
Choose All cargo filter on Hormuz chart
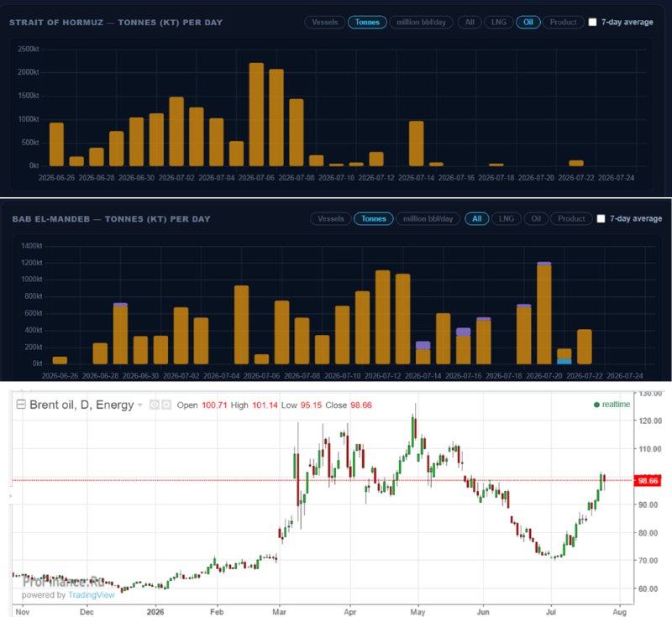[470, 23]
